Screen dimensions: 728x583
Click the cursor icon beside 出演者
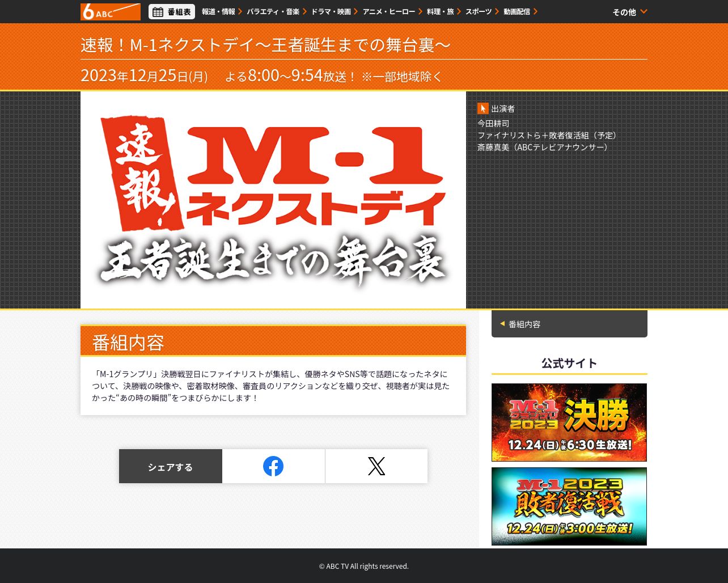click(483, 108)
